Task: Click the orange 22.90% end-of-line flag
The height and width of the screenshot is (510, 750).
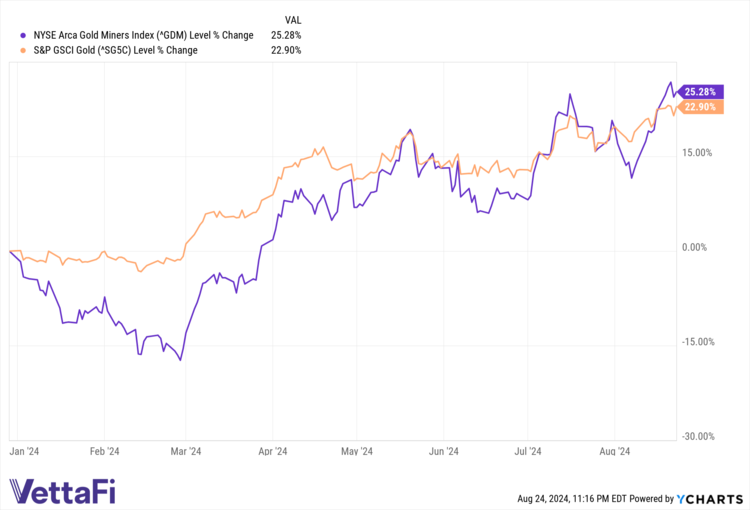Action: 698,107
